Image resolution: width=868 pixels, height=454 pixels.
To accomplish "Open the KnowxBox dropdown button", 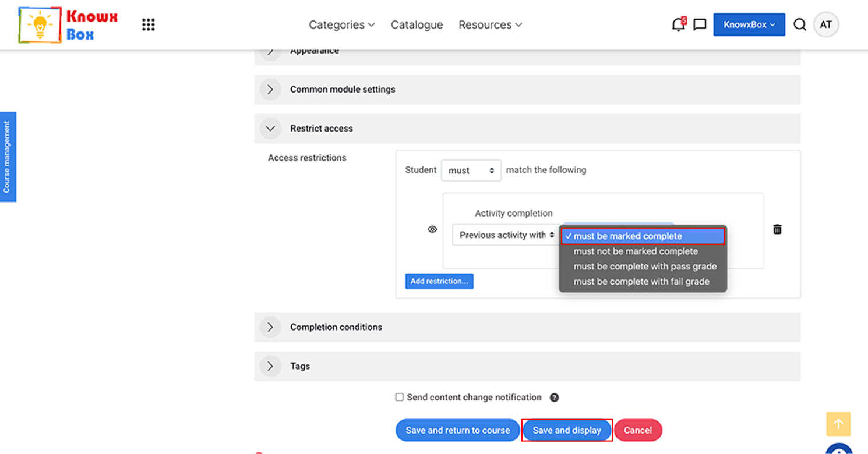I will (x=749, y=24).
